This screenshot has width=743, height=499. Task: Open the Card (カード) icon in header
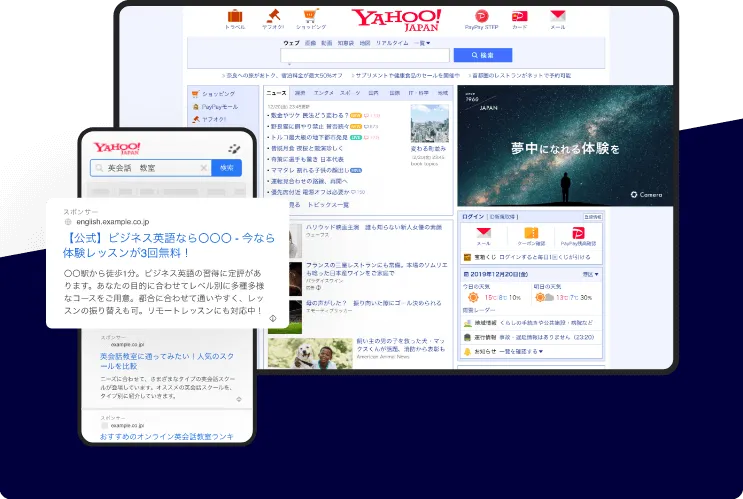[519, 17]
